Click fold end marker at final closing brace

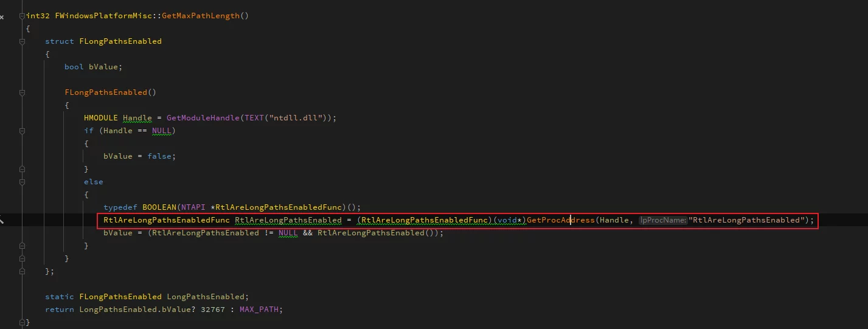pos(23,322)
